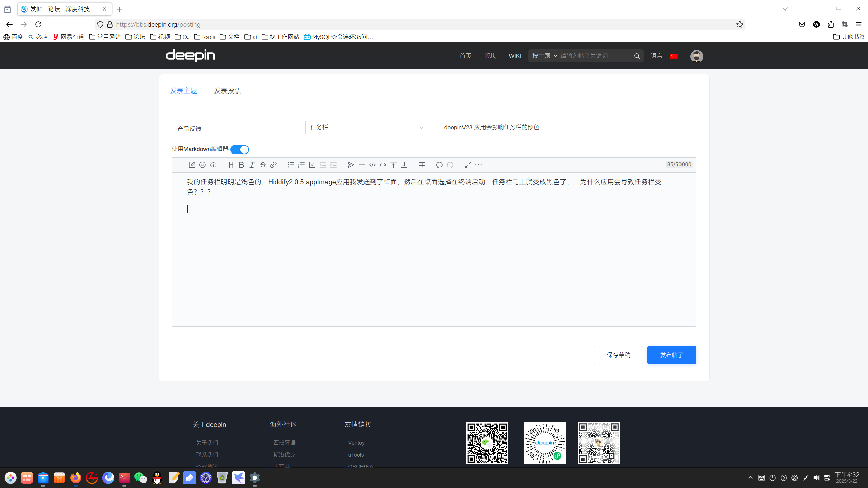This screenshot has height=488, width=868.
Task: Open the 其他书签 folder
Action: pos(849,37)
